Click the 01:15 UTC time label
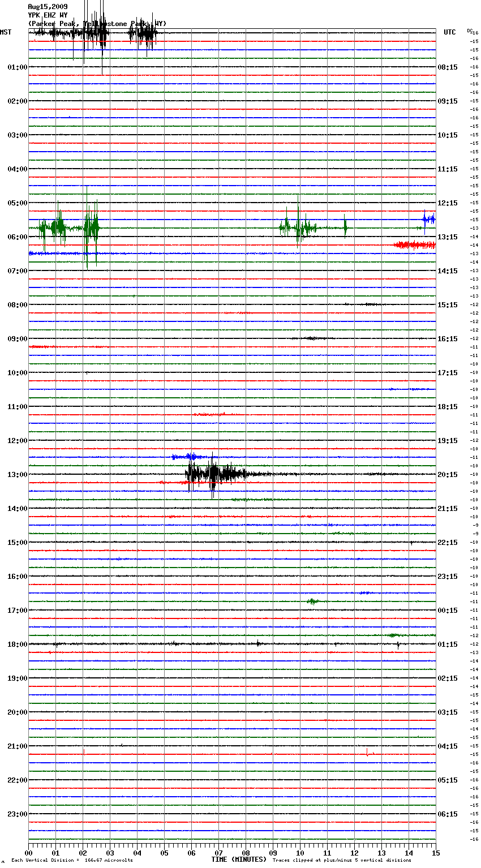Image resolution: width=481 pixels, height=868 pixels. tap(448, 644)
